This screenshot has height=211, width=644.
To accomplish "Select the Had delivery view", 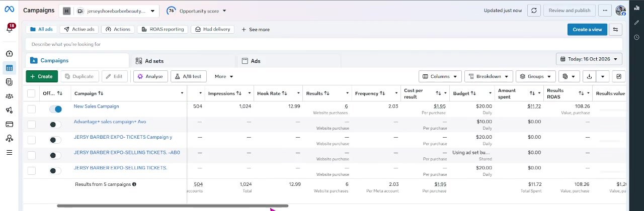I will (x=213, y=29).
